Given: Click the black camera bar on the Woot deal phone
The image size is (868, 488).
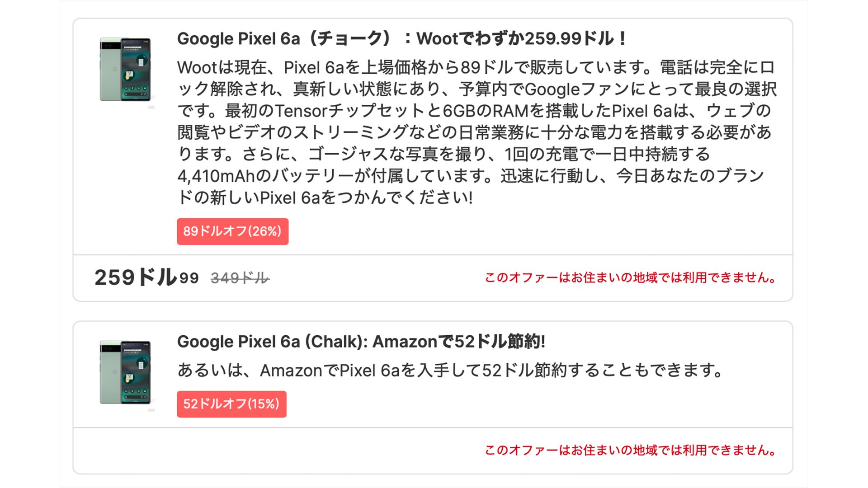Looking at the screenshot, I should pos(108,46).
